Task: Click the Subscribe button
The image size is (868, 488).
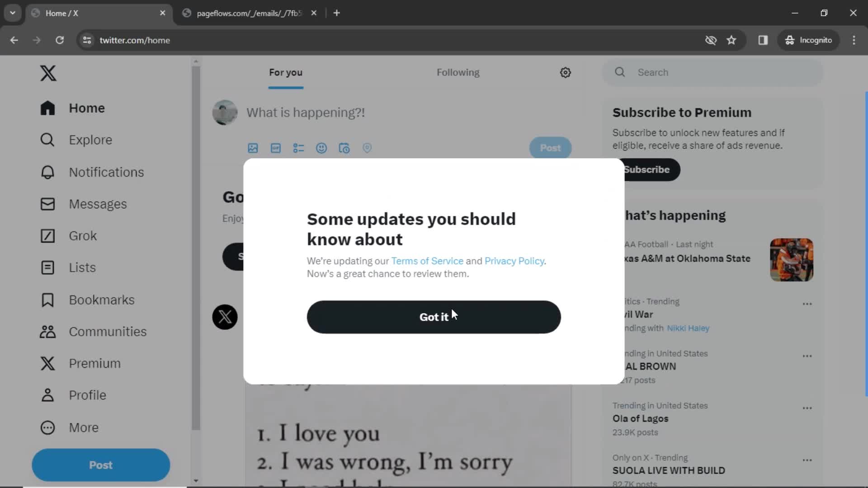Action: (x=646, y=169)
